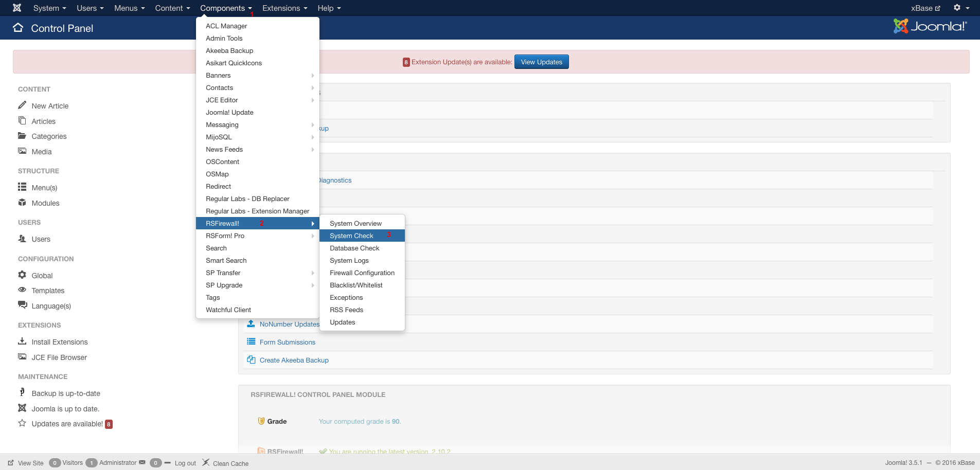Expand the SP Transfer submenu
Screen dimensions: 980x470
pos(258,273)
